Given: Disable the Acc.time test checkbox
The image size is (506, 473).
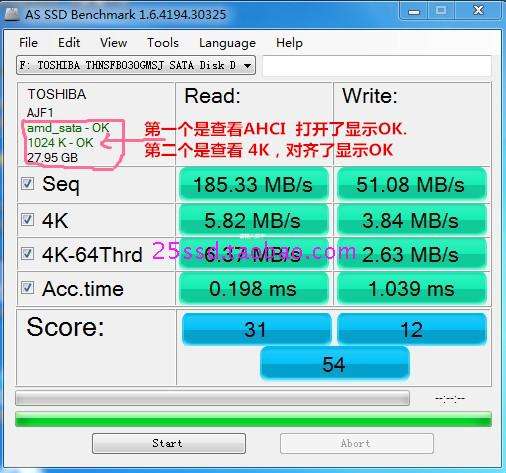Looking at the screenshot, I should 27,288.
